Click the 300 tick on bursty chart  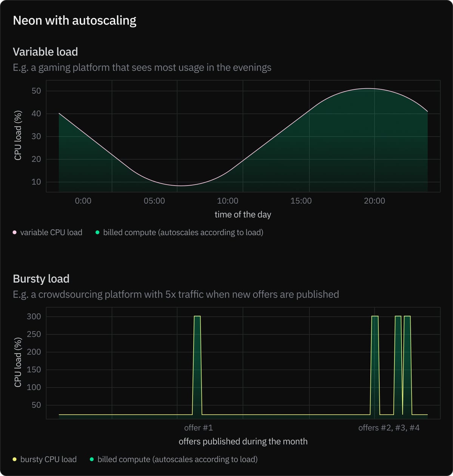(34, 316)
